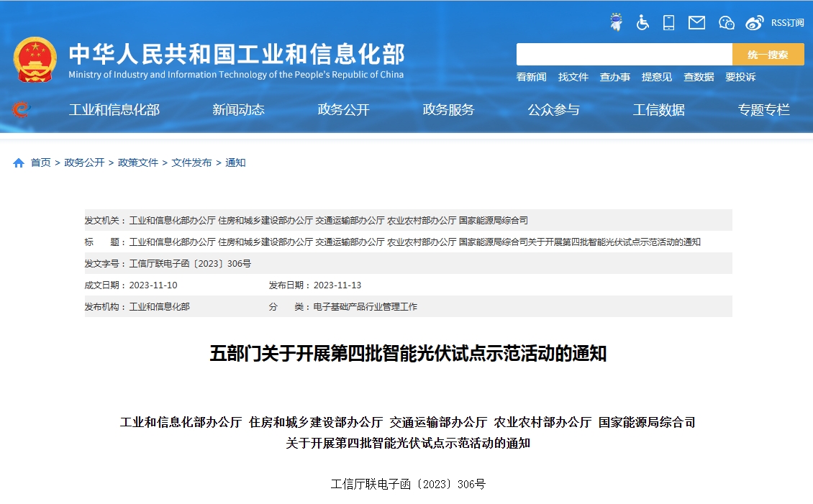Open the 政务服务 navigation menu
Image resolution: width=813 pixels, height=504 pixels.
pyautogui.click(x=448, y=110)
